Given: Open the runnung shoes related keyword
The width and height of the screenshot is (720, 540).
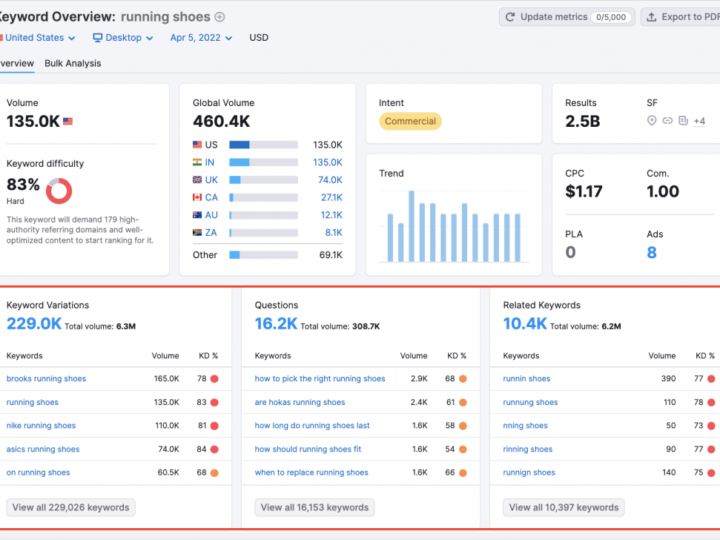Looking at the screenshot, I should coord(530,402).
